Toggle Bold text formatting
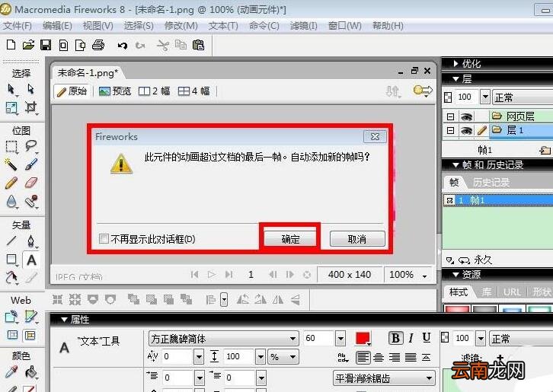 click(x=395, y=338)
